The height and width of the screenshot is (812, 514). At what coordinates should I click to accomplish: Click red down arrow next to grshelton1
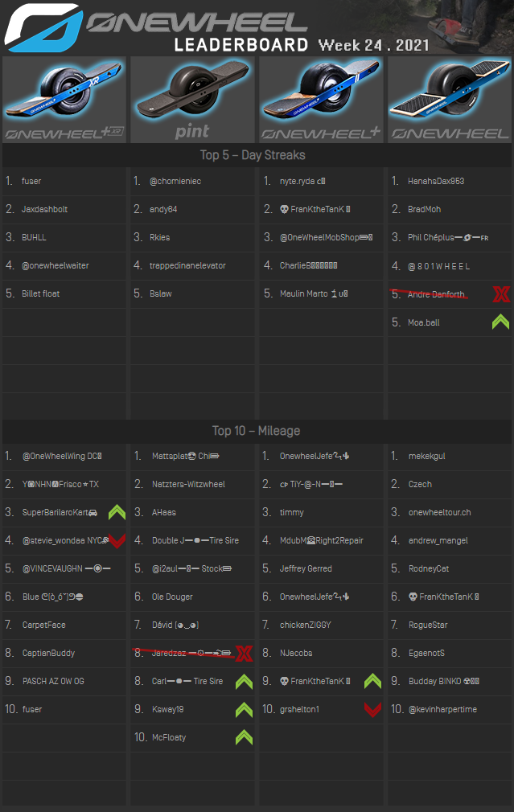pos(372,709)
